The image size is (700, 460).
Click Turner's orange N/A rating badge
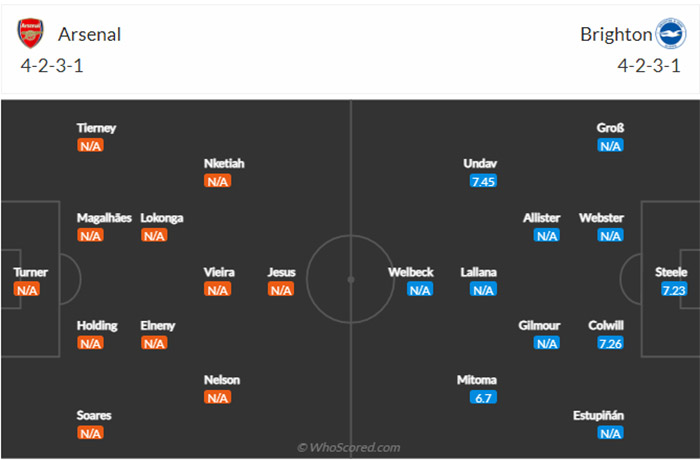(27, 290)
